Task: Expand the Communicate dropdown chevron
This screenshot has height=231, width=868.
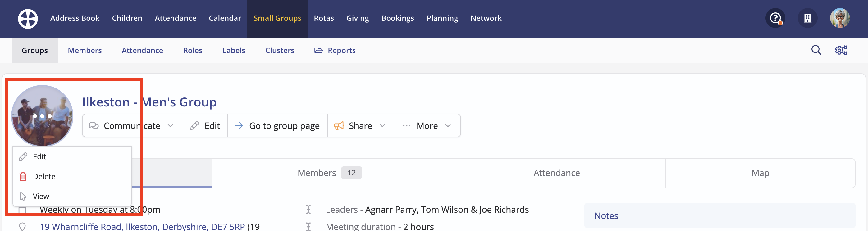Action: coord(171,126)
